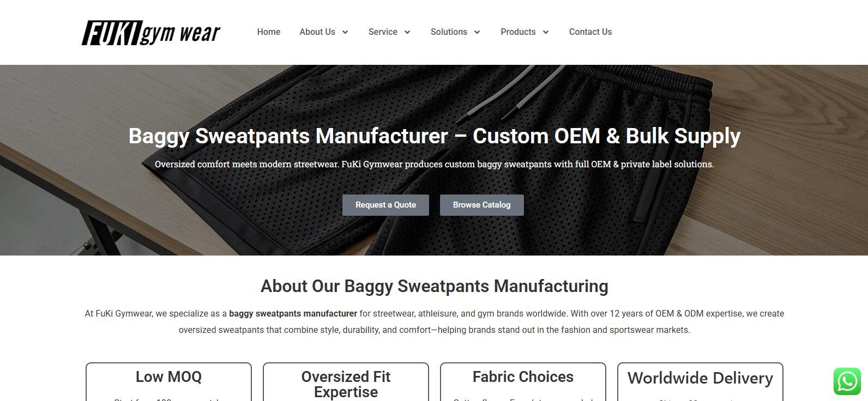Select the Low MOQ feature card
Viewport: 868px width, 401px height.
(168, 382)
